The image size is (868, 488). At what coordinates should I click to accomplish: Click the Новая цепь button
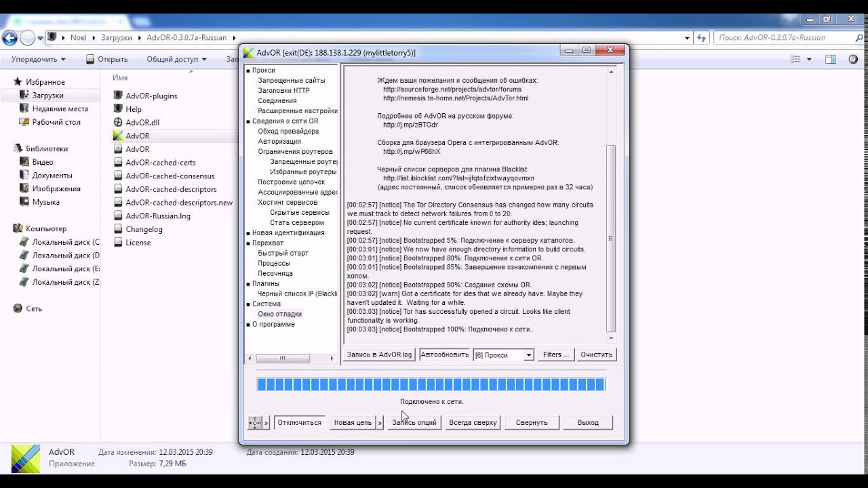(x=353, y=422)
